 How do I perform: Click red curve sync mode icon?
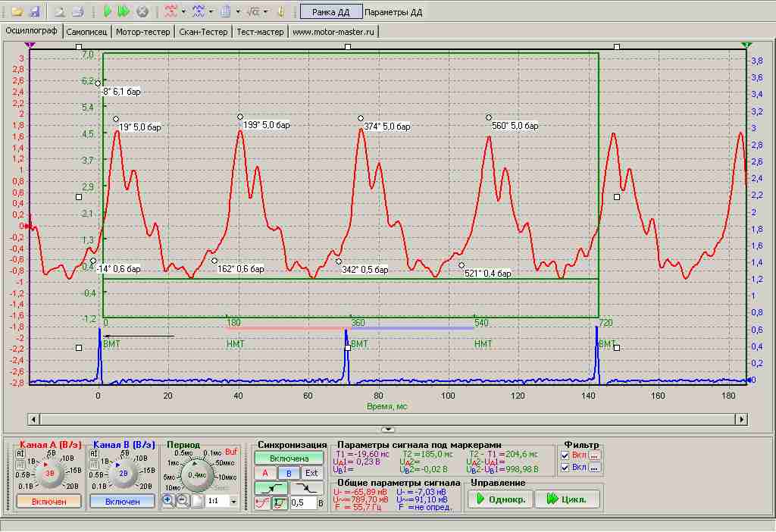pyautogui.click(x=262, y=502)
